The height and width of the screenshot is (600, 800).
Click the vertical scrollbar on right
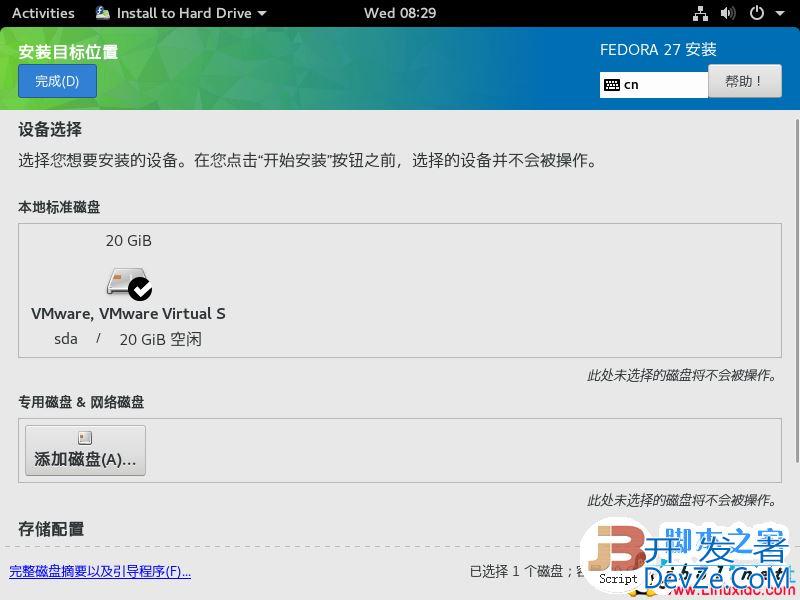(x=797, y=291)
